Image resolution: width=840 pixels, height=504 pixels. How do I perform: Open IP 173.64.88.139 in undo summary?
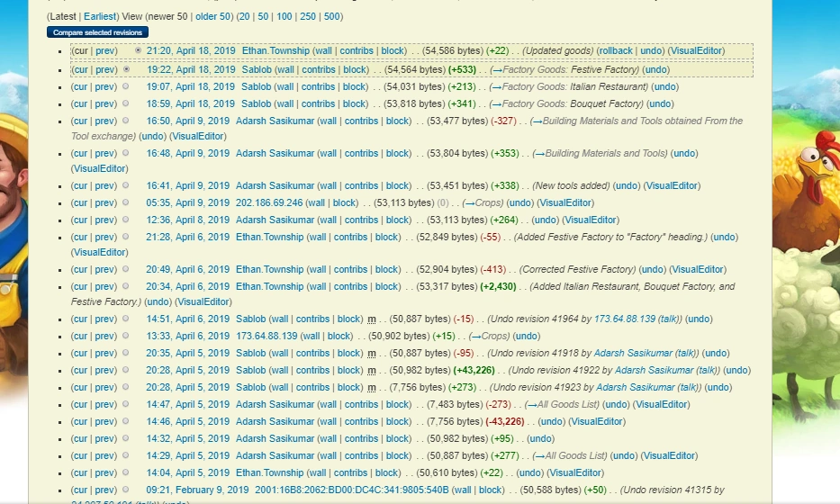(624, 319)
